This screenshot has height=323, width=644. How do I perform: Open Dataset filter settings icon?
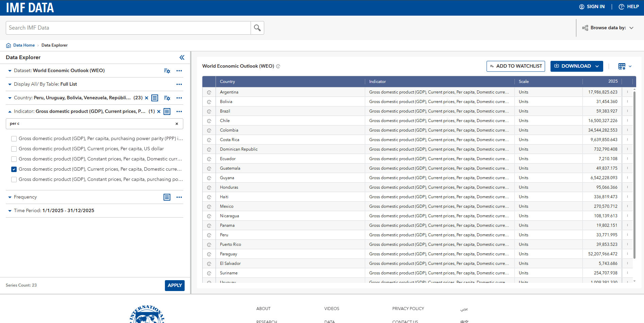tap(167, 71)
